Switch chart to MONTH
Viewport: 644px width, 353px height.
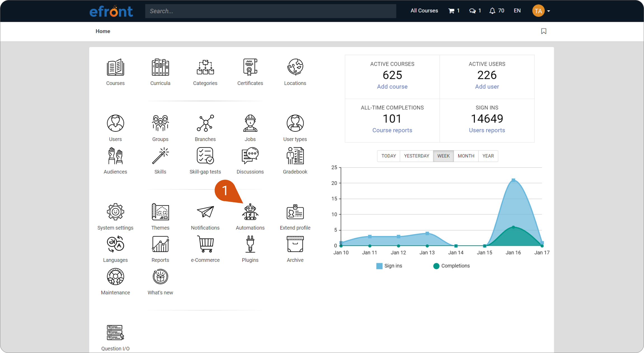click(466, 156)
